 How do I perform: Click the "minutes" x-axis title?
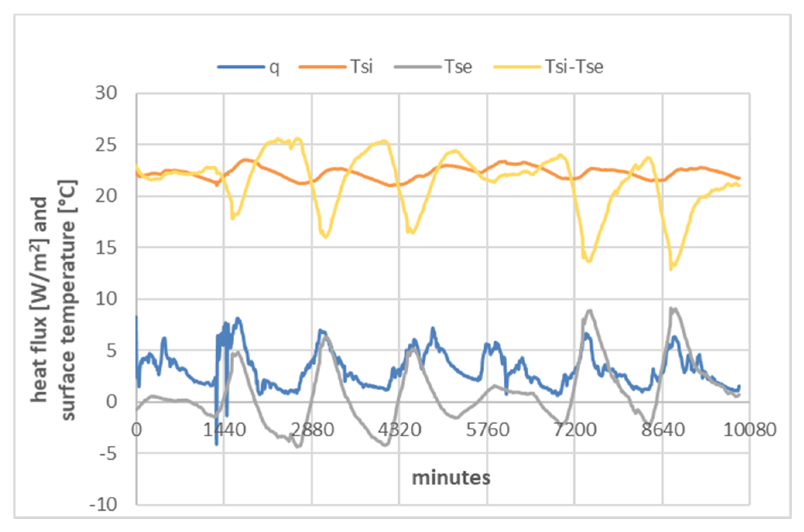pyautogui.click(x=451, y=478)
